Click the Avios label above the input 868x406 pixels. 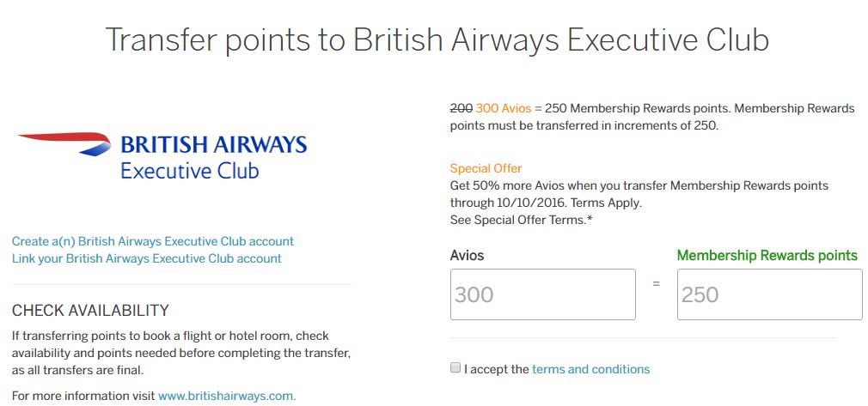[x=467, y=255]
